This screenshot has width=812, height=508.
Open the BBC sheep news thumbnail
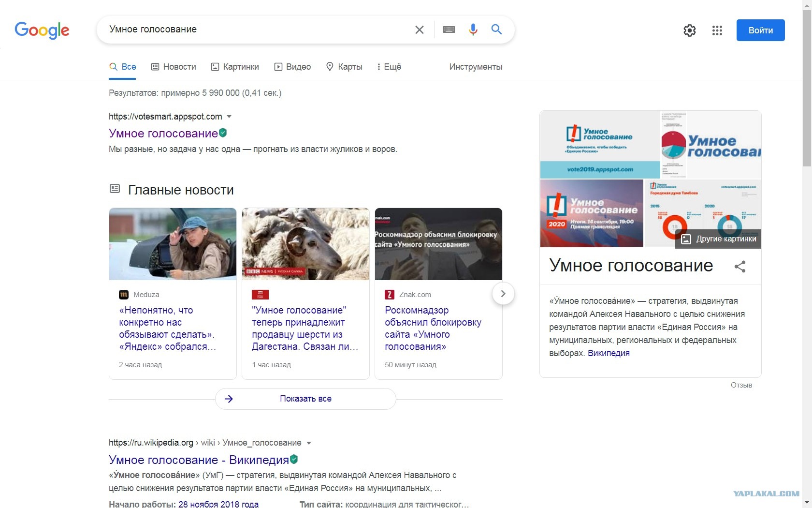(x=305, y=244)
